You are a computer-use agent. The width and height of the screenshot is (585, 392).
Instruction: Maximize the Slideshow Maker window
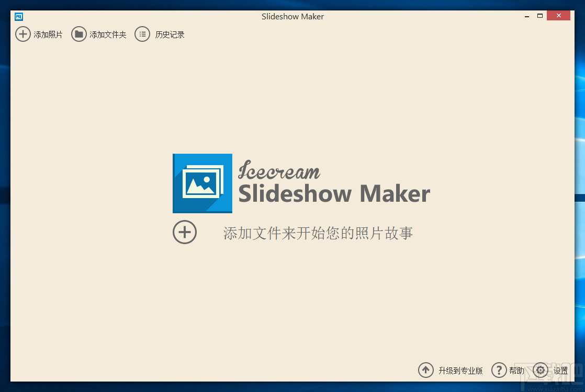click(540, 16)
